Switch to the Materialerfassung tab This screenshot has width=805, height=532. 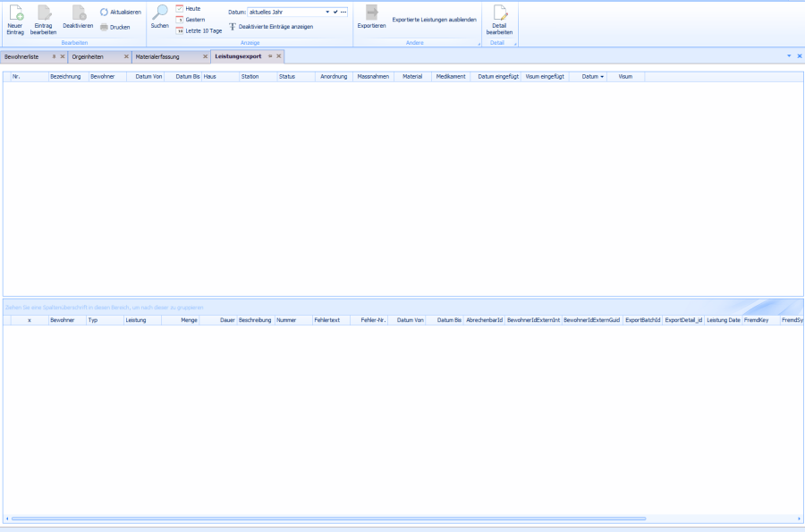[x=157, y=57]
